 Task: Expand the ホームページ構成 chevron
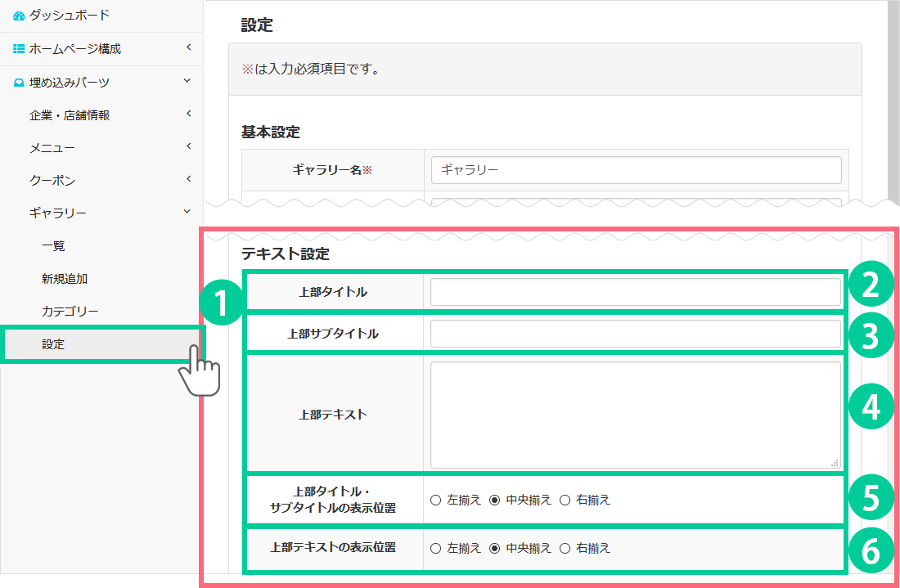pyautogui.click(x=188, y=48)
